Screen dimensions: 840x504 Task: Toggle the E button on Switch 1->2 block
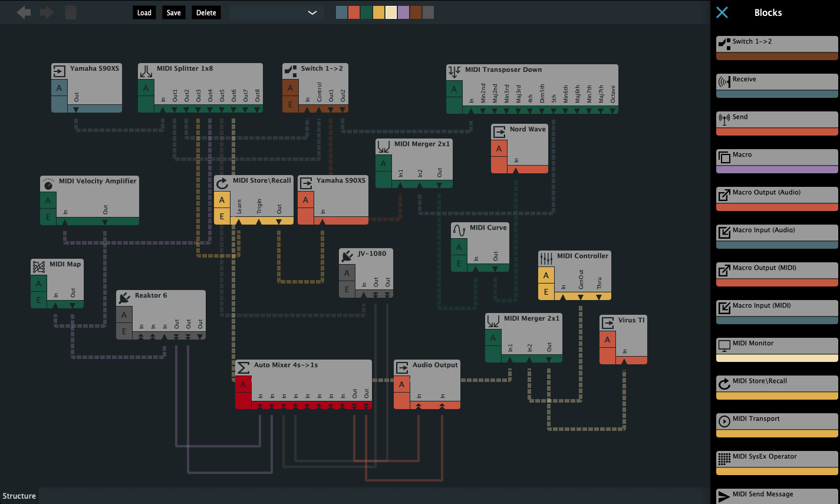pyautogui.click(x=290, y=104)
